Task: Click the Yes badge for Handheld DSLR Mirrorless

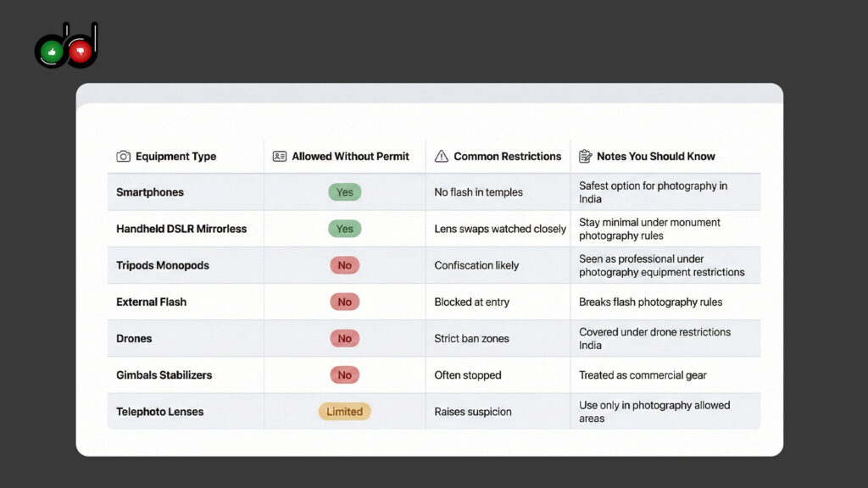Action: 344,229
